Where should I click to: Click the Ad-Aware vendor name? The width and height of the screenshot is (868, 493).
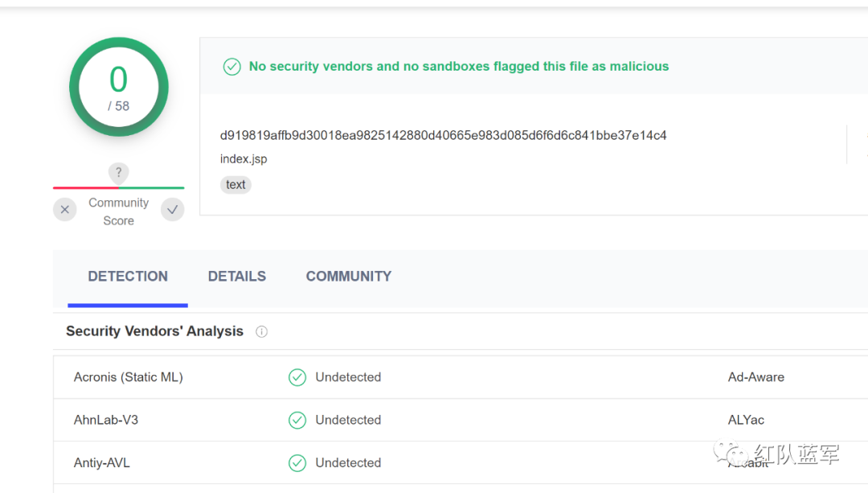[x=755, y=377]
